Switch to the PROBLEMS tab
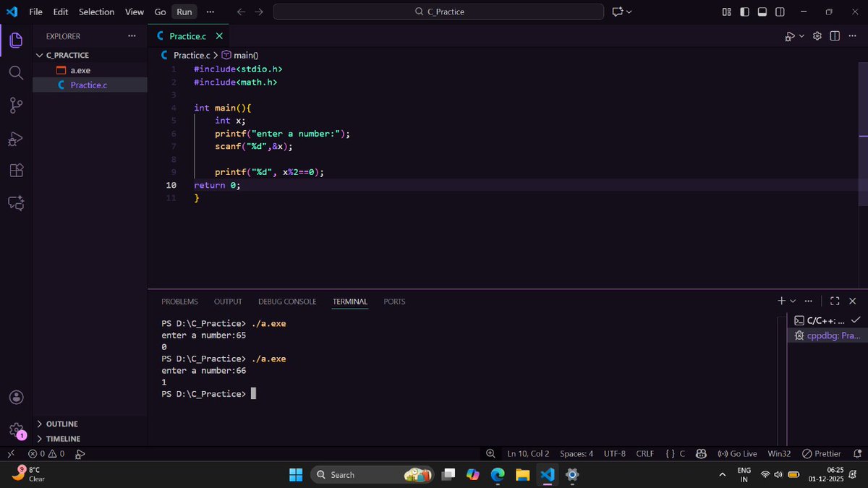868x488 pixels. click(x=179, y=301)
